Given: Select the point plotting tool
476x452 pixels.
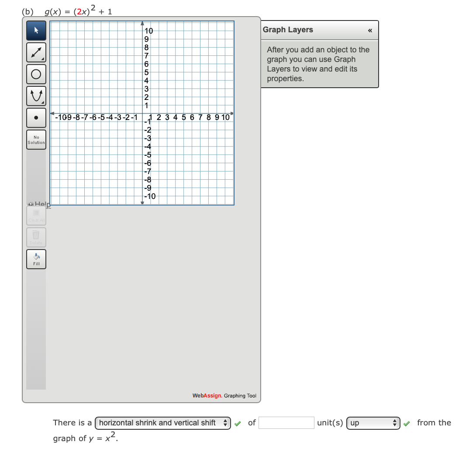Looking at the screenshot, I should click(x=36, y=118).
